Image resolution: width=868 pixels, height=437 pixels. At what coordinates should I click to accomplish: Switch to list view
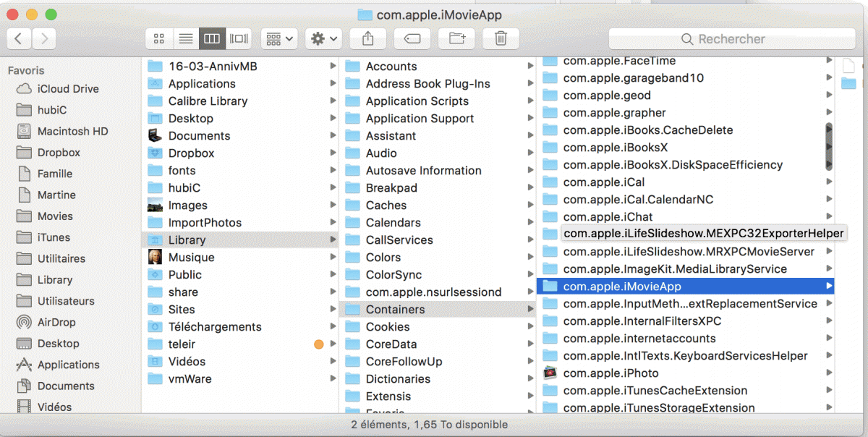185,38
